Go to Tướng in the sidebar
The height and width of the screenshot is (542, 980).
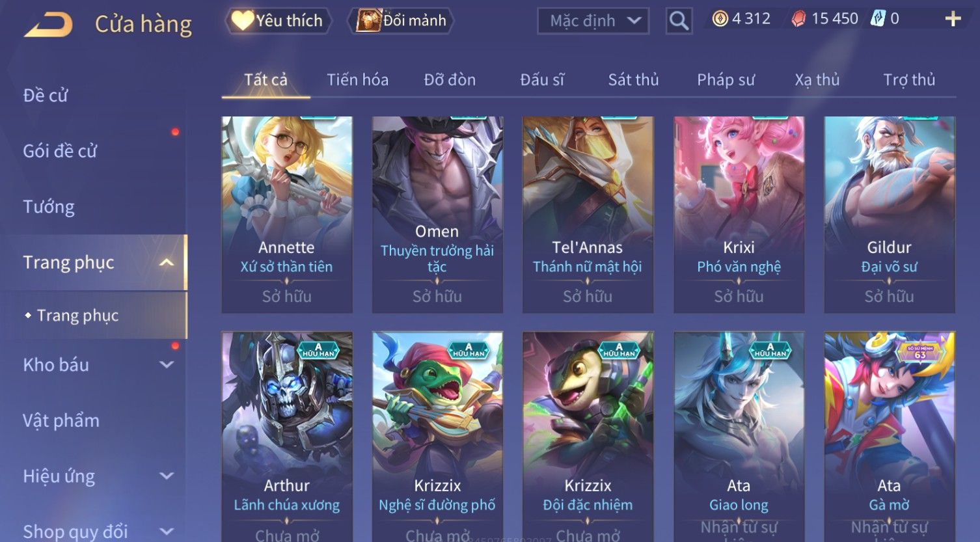click(49, 207)
